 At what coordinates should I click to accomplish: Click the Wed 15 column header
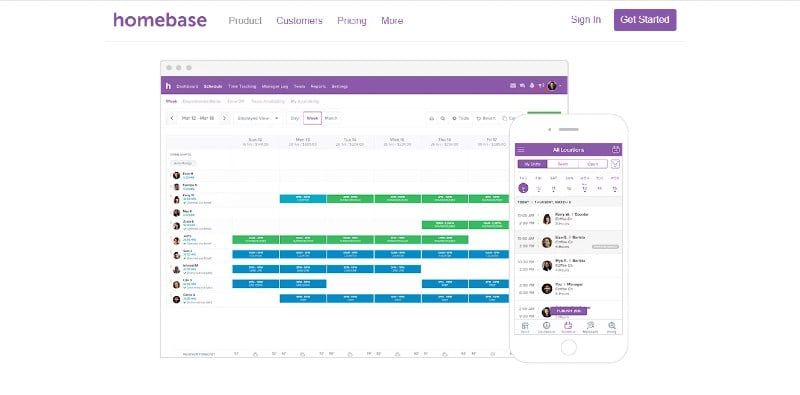coord(397,142)
